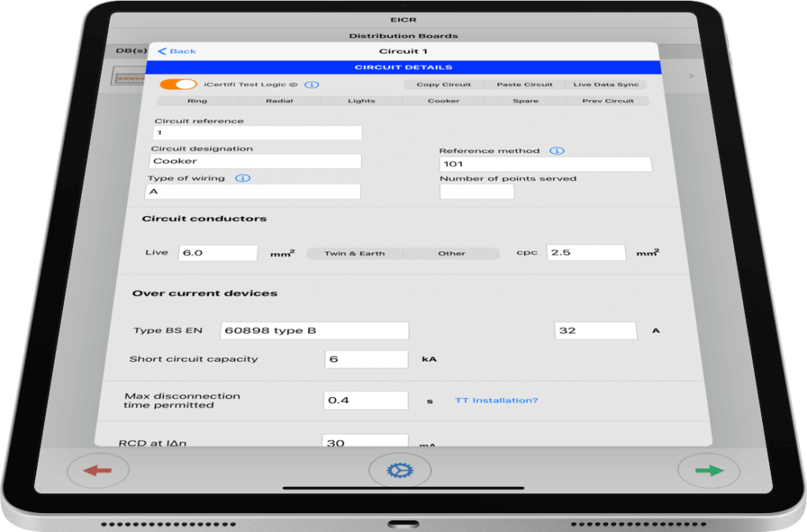
Task: Go back using the Back chevron
Action: tap(177, 51)
